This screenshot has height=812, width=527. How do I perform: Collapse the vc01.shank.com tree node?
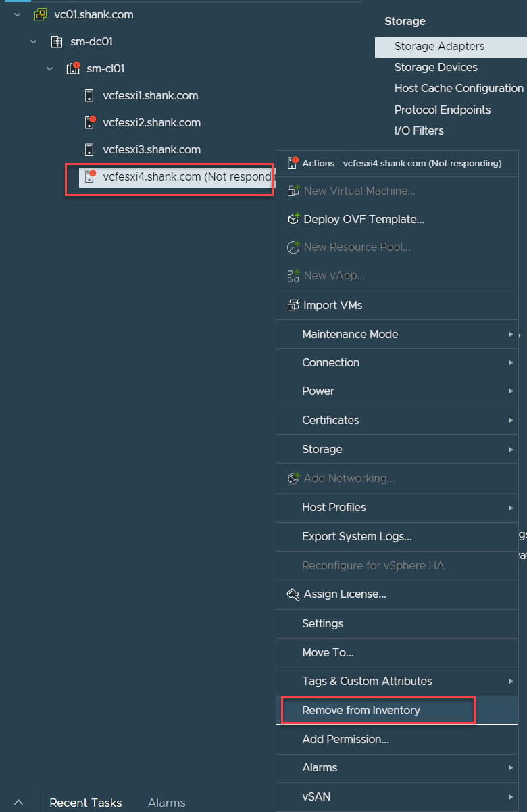click(x=18, y=14)
